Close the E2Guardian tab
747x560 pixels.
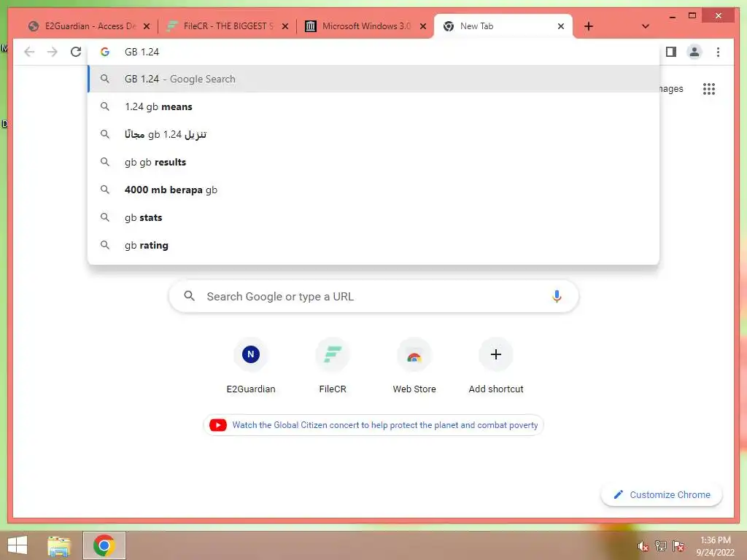[146, 26]
